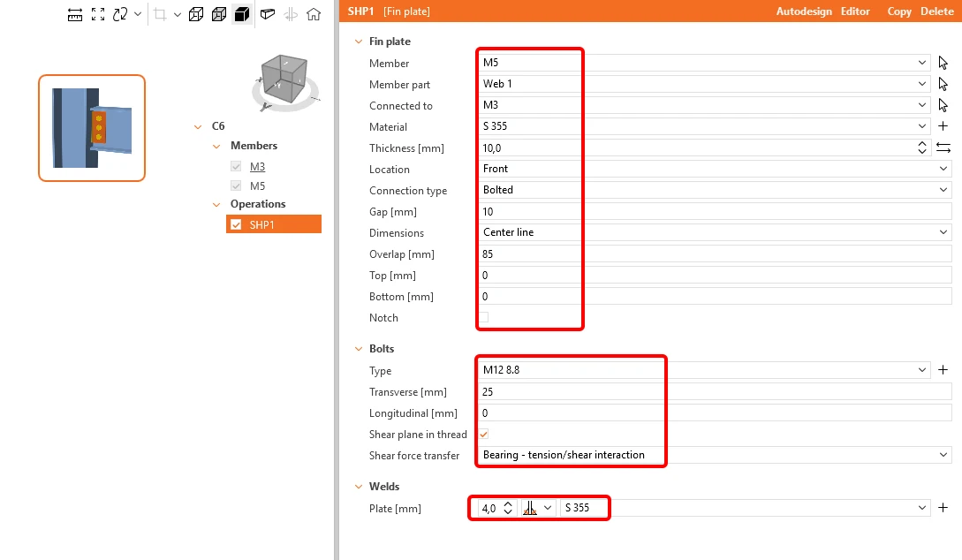
Task: Click Autodesign in the orange header
Action: click(804, 11)
